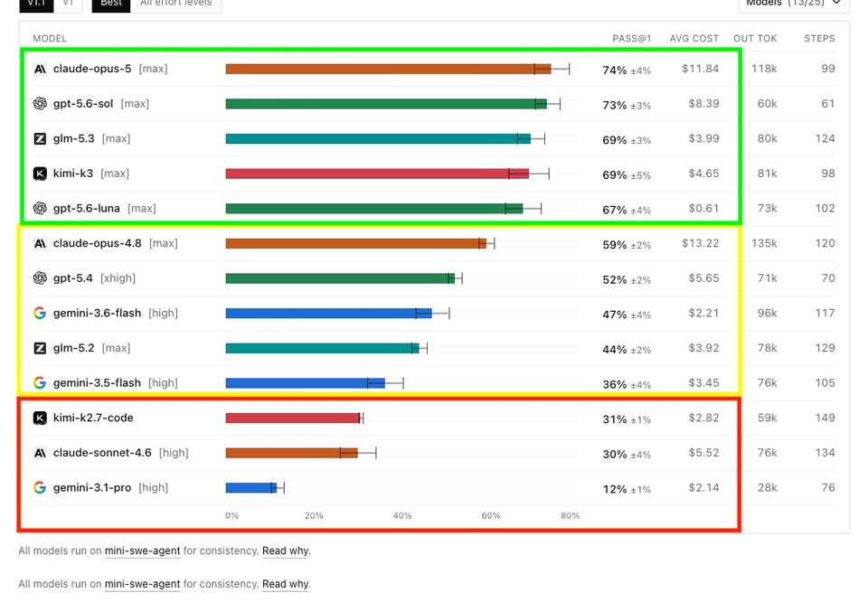Click the claude-opus-5 score bar
The image size is (868, 602).
(388, 70)
